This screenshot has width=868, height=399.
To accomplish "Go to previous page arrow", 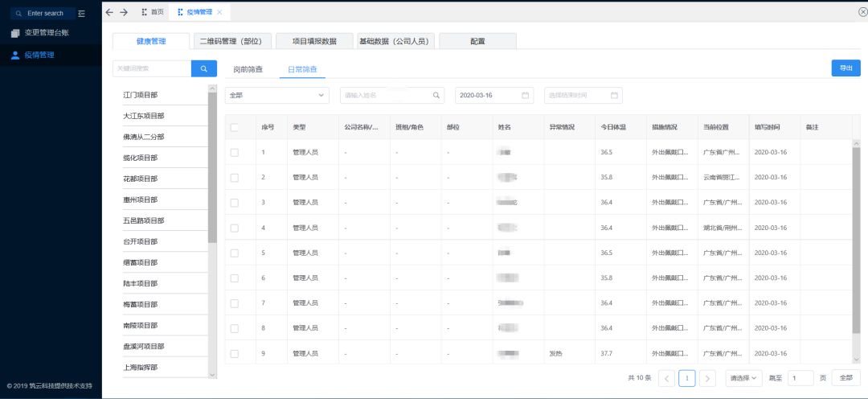I will point(666,378).
